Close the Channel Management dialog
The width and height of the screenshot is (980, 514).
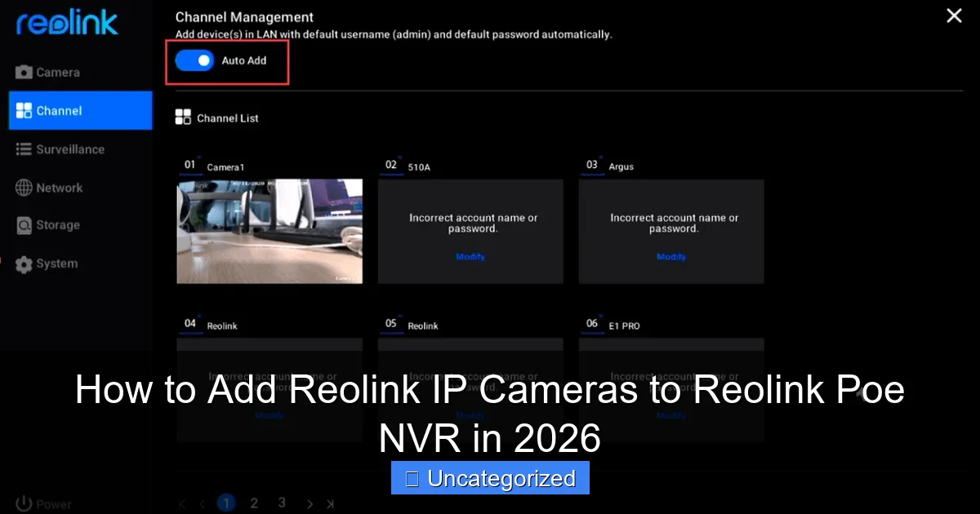[954, 15]
